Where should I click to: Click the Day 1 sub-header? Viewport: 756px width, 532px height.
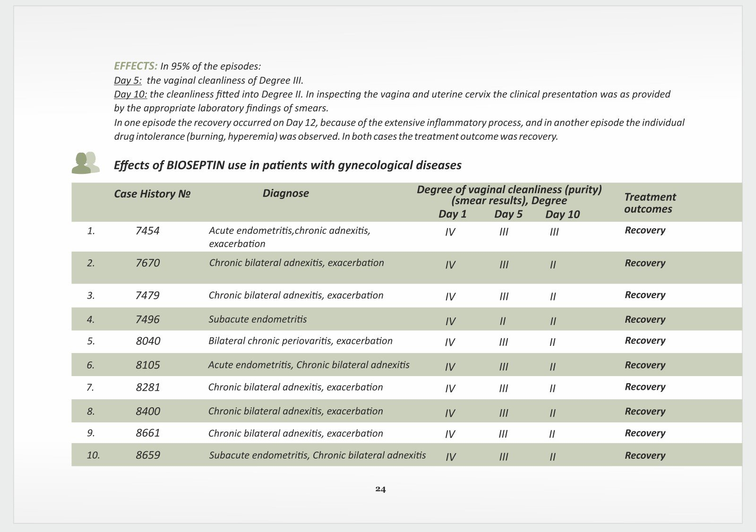click(x=452, y=214)
